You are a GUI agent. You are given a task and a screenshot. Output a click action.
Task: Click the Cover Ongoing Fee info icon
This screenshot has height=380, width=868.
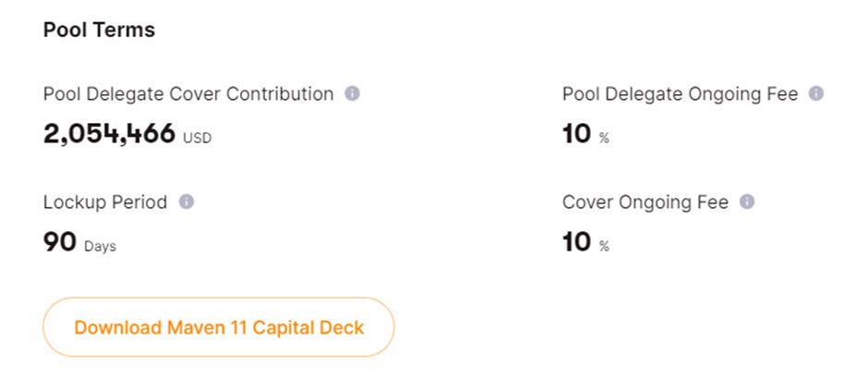(747, 202)
